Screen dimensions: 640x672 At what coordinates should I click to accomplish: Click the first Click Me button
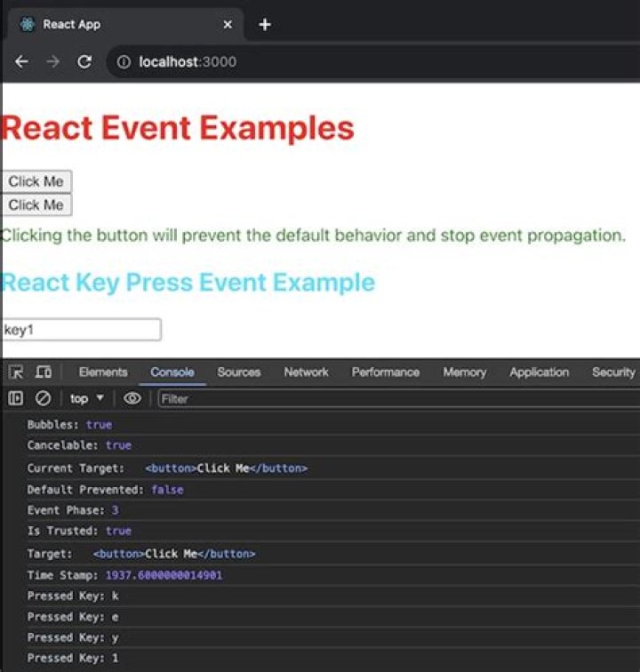(36, 181)
